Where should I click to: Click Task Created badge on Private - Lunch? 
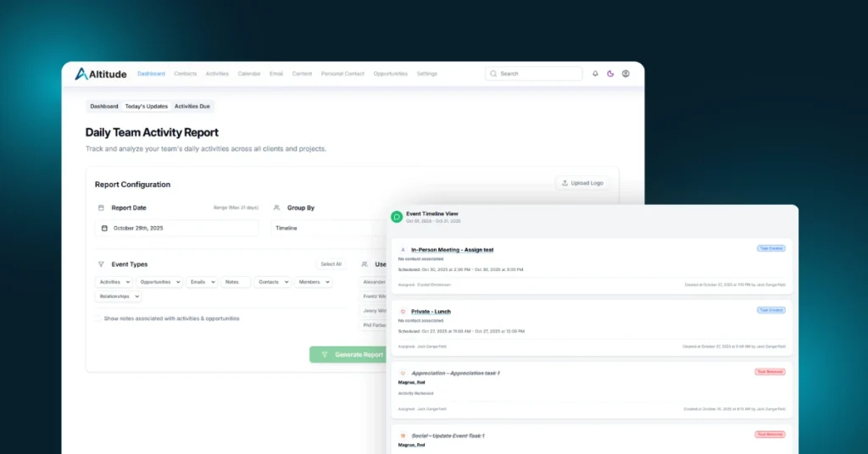pyautogui.click(x=771, y=310)
